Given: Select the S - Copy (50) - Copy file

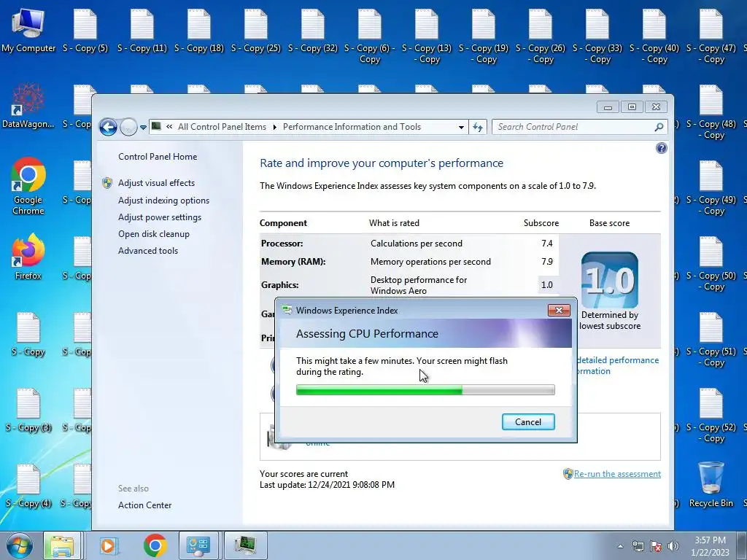Looking at the screenshot, I should tap(711, 264).
